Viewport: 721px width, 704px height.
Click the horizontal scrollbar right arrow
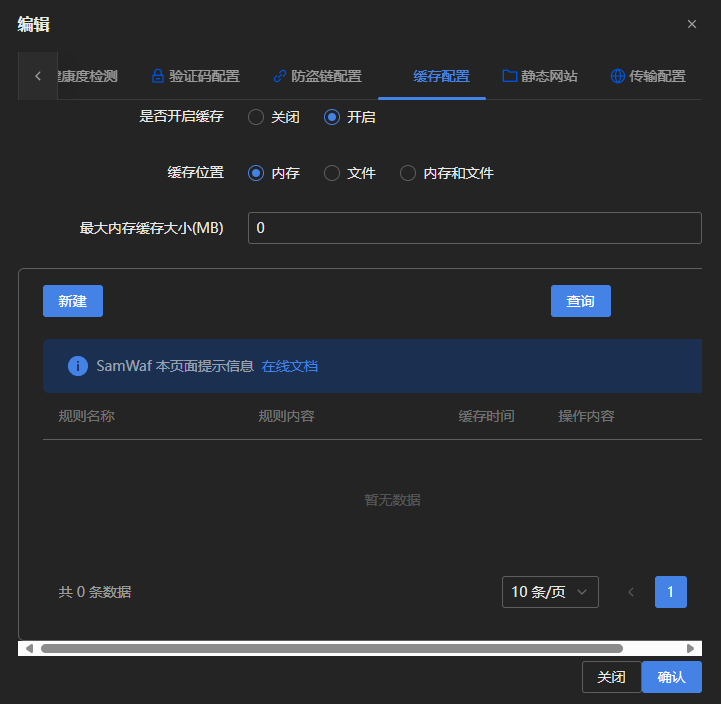pos(690,648)
